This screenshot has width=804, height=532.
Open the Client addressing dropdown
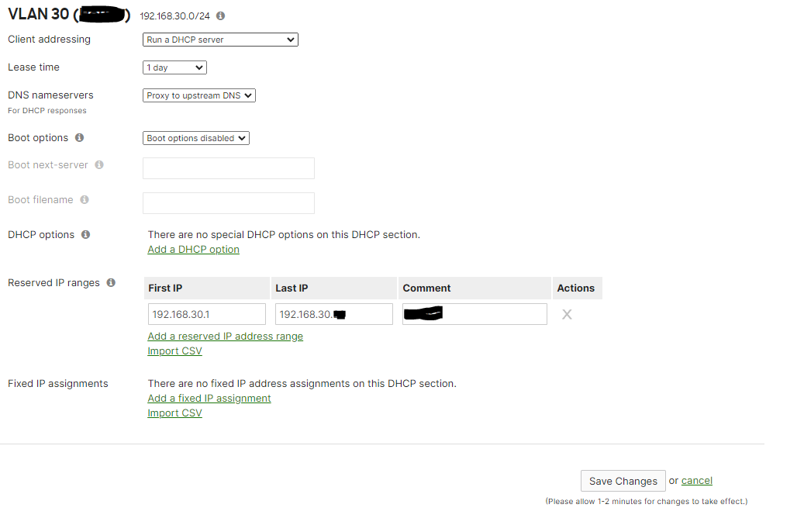(220, 40)
